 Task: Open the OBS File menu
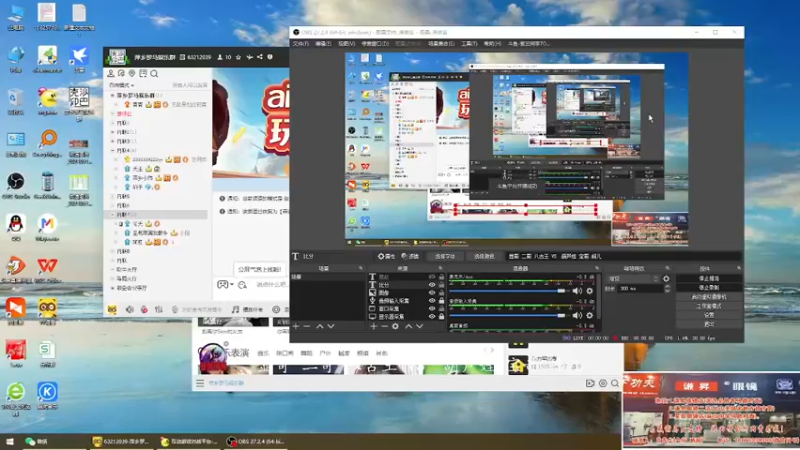[301, 44]
